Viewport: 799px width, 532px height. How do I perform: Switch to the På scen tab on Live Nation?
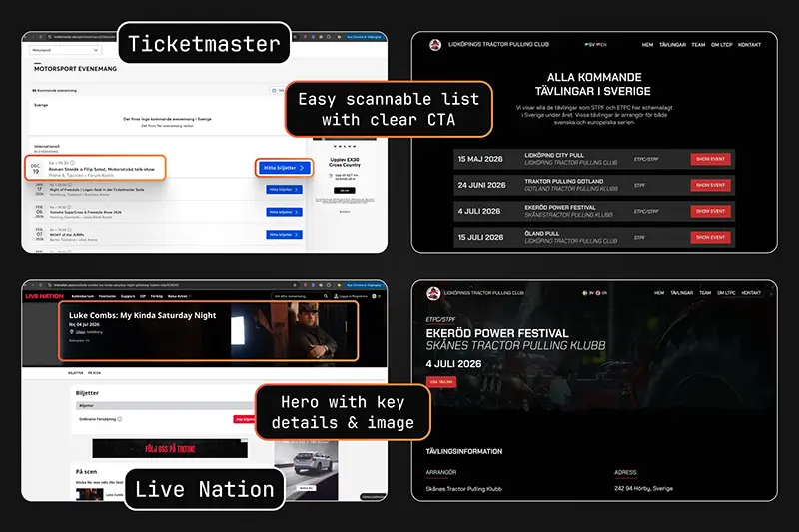94,373
